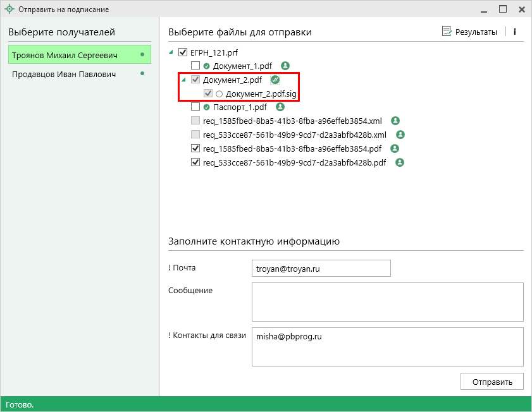Click the person icon beside Документ_1.pdf
The height and width of the screenshot is (412, 532).
pos(285,66)
